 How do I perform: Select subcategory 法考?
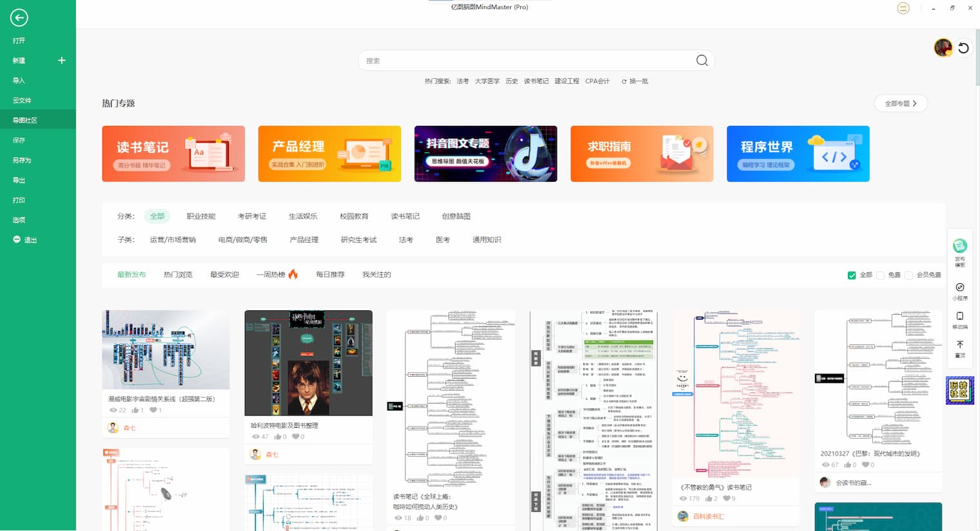click(406, 240)
